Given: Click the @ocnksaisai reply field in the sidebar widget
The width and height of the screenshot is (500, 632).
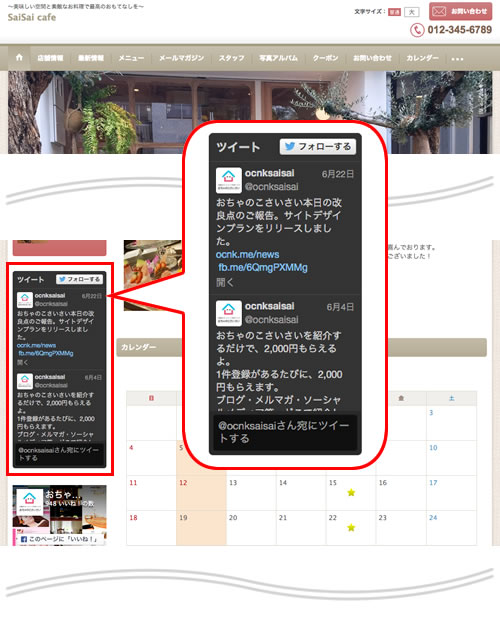Looking at the screenshot, I should (x=59, y=454).
